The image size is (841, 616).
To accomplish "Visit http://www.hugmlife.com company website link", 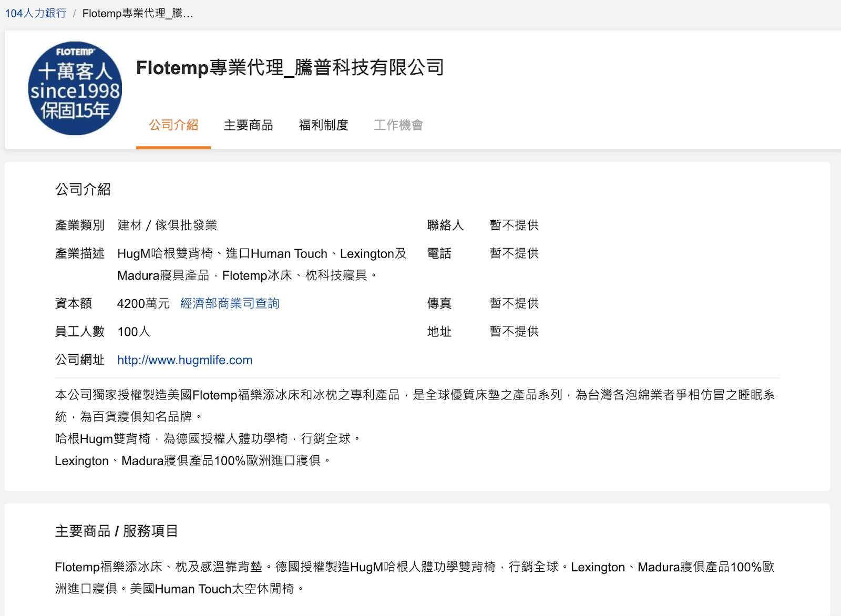I will tap(184, 360).
